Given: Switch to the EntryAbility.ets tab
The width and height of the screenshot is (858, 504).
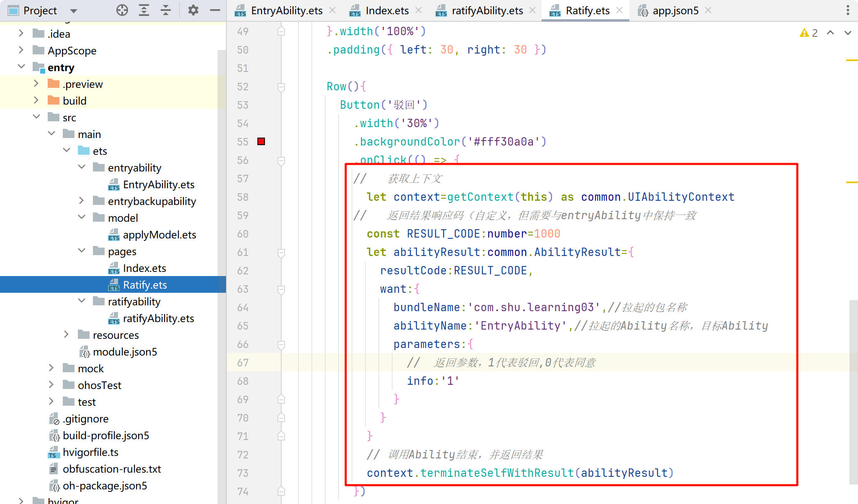Looking at the screenshot, I should 286,10.
